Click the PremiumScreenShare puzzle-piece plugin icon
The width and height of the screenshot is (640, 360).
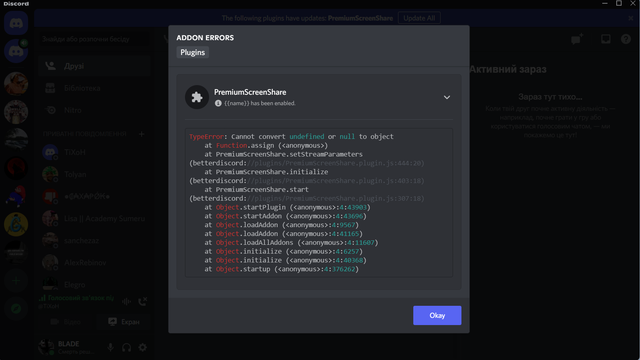point(197,97)
